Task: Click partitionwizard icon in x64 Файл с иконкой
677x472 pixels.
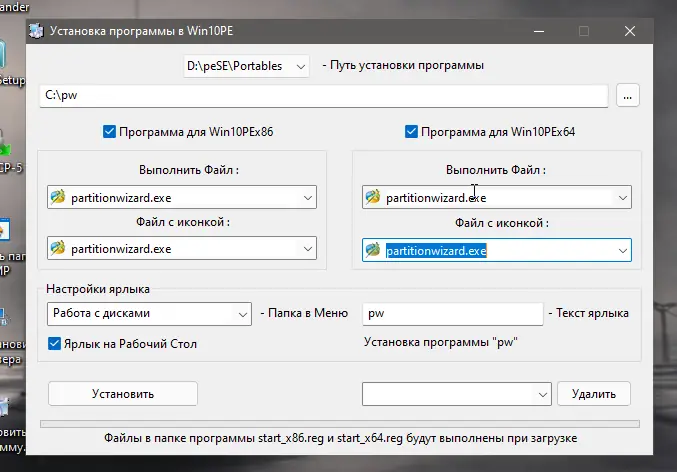Action: click(x=373, y=250)
